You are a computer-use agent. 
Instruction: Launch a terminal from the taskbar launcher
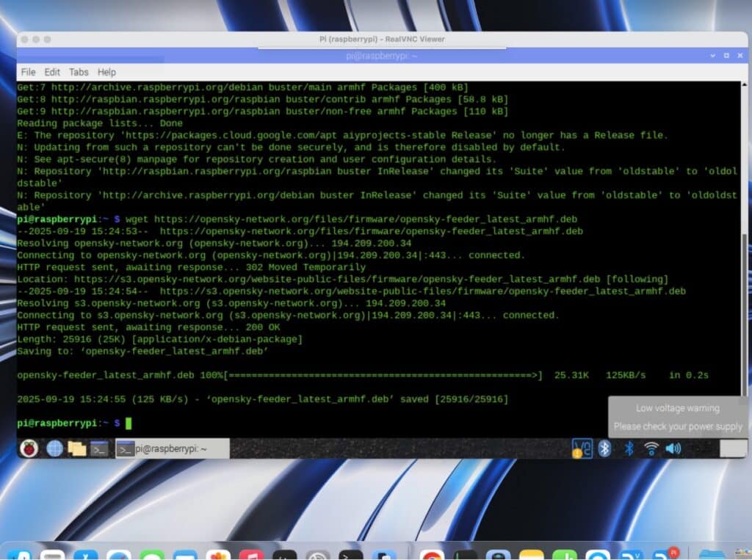click(100, 448)
